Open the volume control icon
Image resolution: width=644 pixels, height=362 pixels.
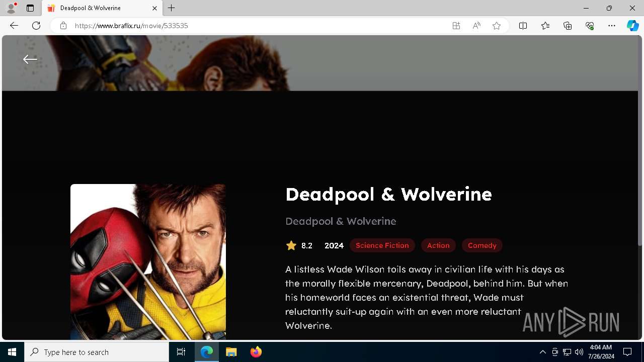tap(579, 352)
